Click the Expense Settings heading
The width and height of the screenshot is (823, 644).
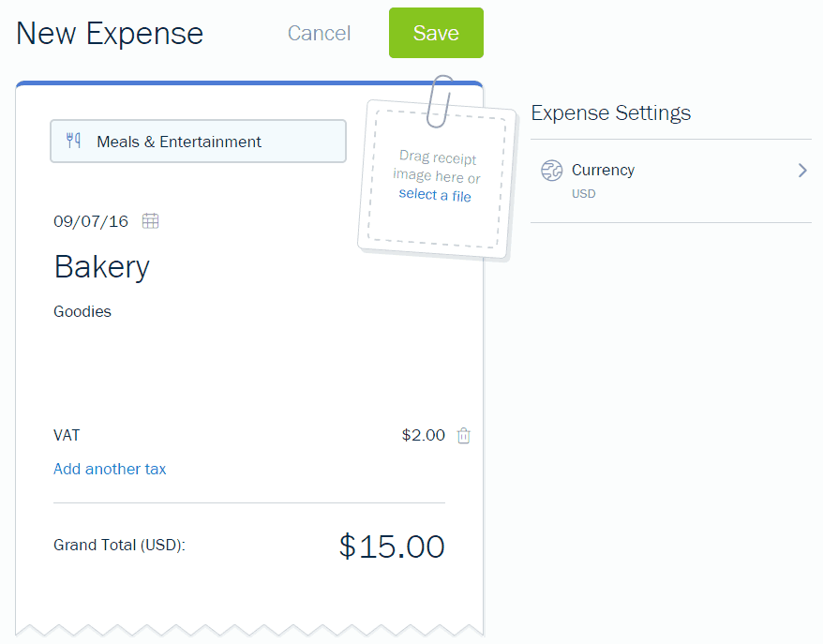[610, 112]
